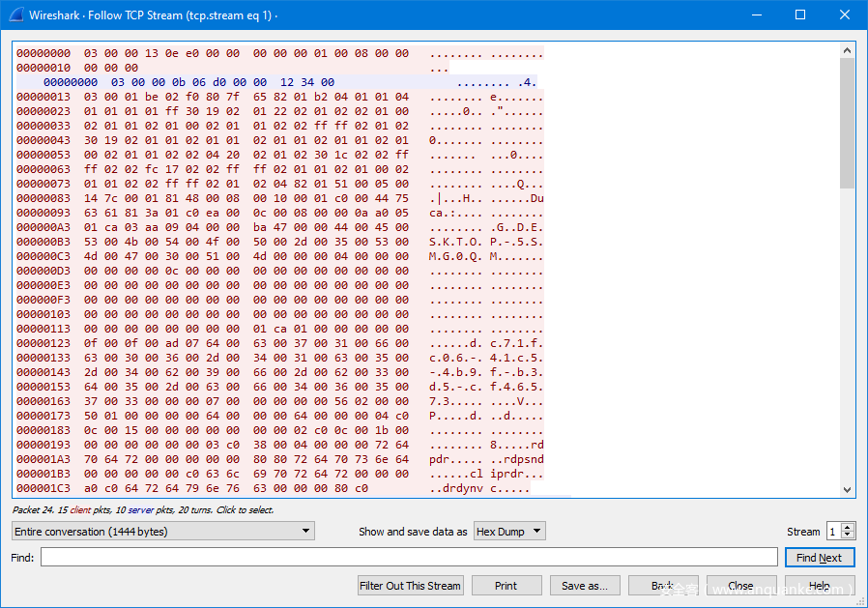
Task: Click the row at offset 000001B3
Action: (279, 474)
